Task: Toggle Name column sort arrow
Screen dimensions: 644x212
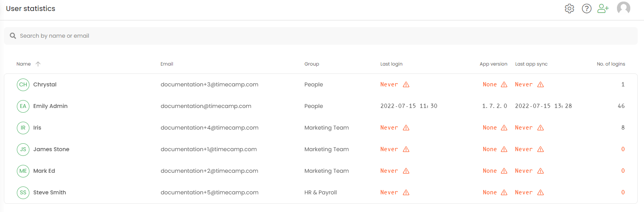Action: [x=38, y=64]
